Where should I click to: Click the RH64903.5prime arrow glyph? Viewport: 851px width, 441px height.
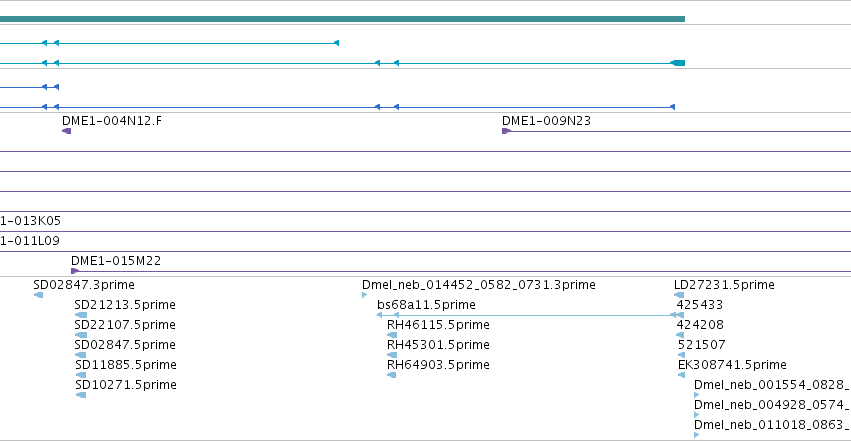point(392,375)
